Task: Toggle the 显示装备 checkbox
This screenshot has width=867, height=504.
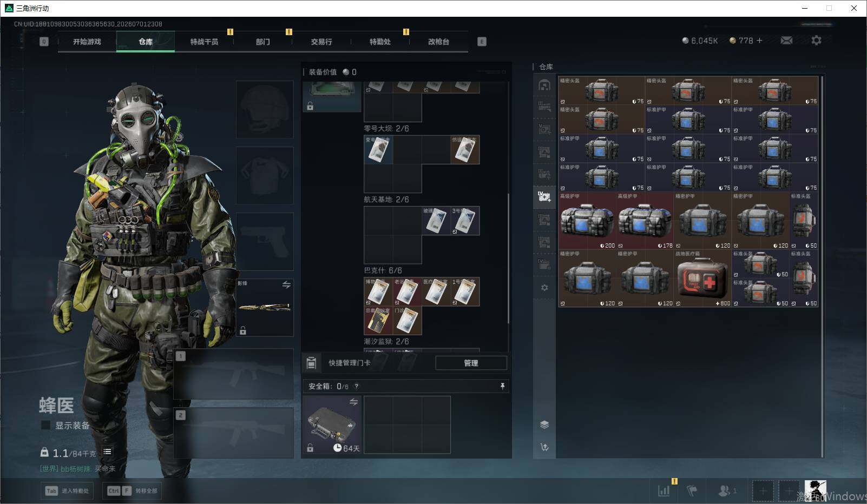Action: tap(46, 425)
